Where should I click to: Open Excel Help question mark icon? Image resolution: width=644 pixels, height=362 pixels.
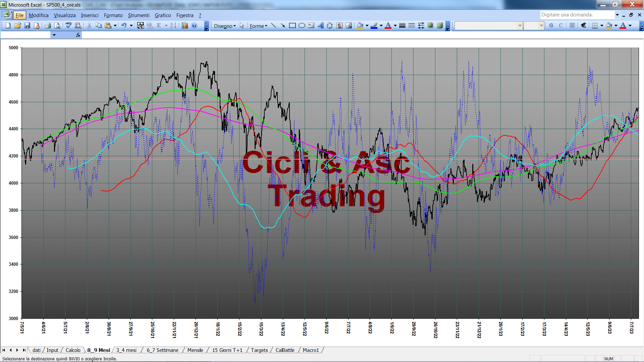(x=194, y=25)
